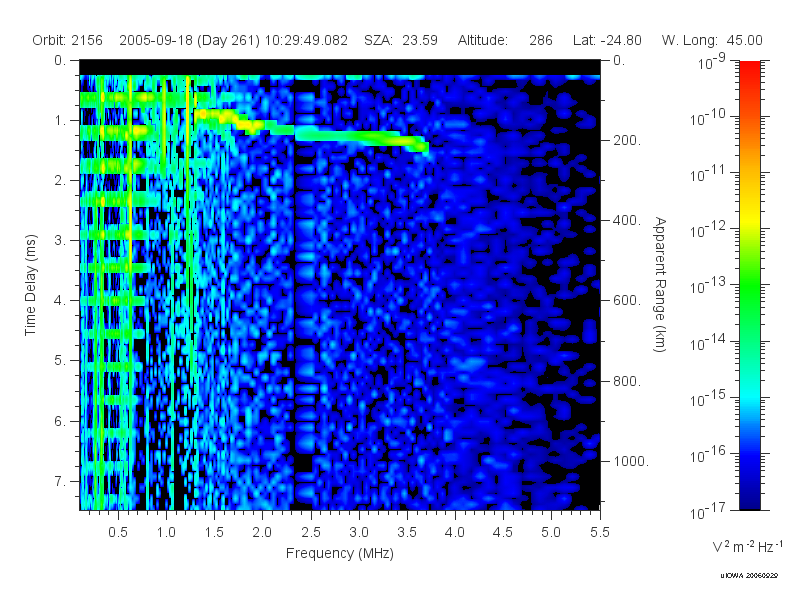The image size is (800, 600).
Task: Click the altitude value '286'
Action: click(x=541, y=40)
